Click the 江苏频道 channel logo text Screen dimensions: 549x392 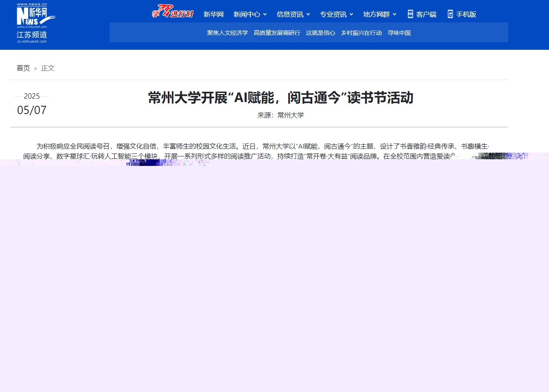[x=32, y=35]
